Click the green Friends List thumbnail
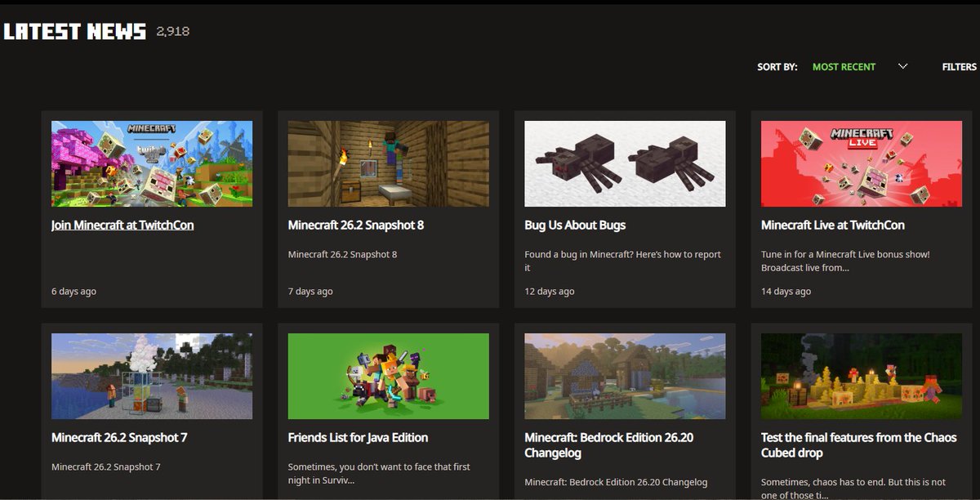This screenshot has width=980, height=500. pyautogui.click(x=389, y=376)
